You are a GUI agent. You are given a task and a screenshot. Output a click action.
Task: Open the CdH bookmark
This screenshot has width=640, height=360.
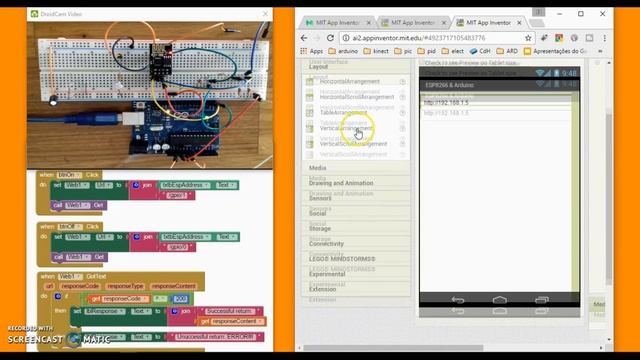click(x=480, y=51)
